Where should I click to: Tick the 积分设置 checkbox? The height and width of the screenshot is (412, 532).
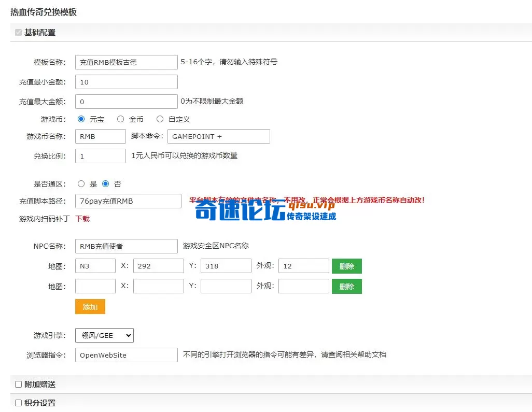[x=18, y=403]
